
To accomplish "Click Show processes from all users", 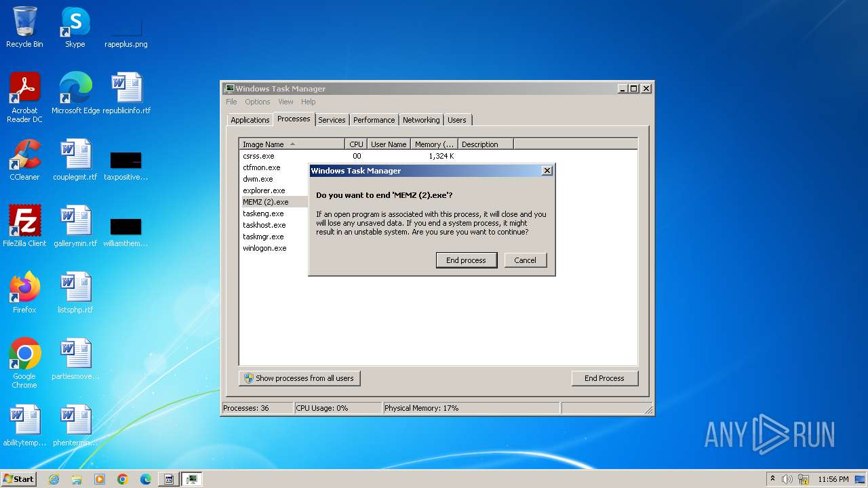I will pyautogui.click(x=299, y=378).
